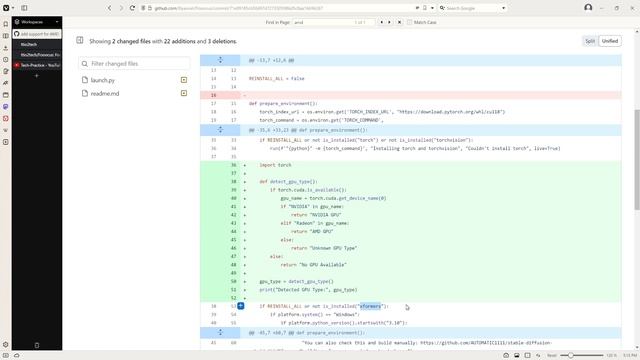640x360 pixels.
Task: Click the page vertical scrollbar thumb
Action: pos(637,160)
